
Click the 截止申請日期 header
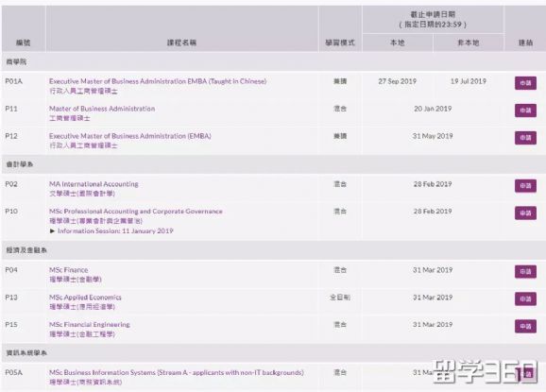pos(433,14)
